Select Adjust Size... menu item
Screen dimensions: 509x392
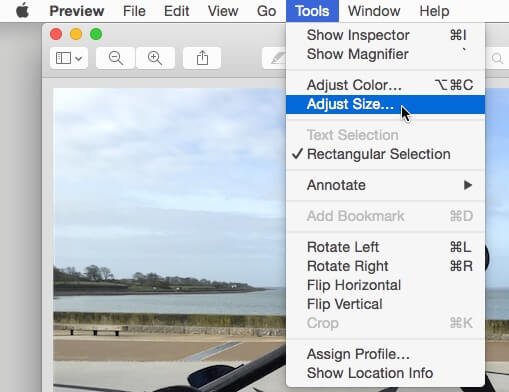point(385,104)
